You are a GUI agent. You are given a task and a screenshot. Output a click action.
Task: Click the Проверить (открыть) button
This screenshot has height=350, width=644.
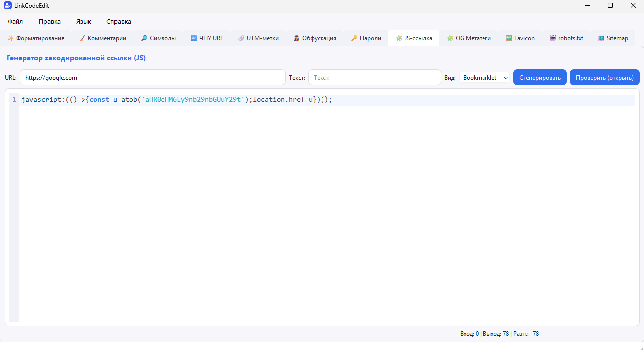point(604,78)
